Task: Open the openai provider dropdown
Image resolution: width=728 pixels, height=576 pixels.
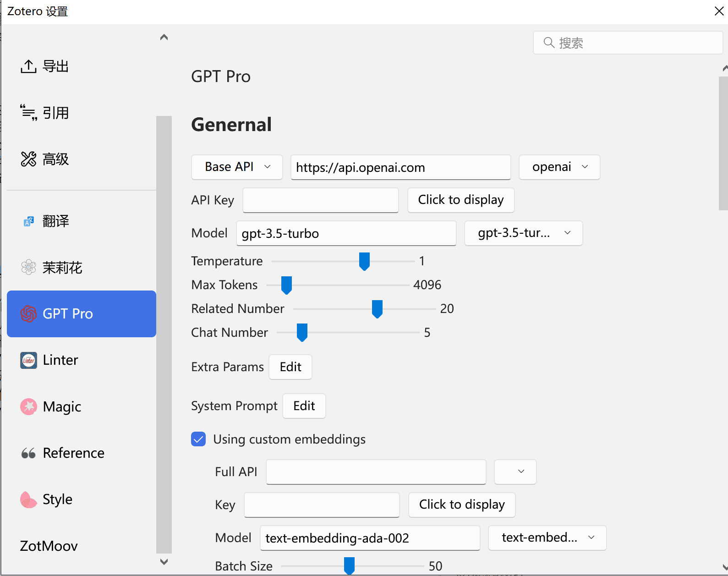Action: click(559, 167)
